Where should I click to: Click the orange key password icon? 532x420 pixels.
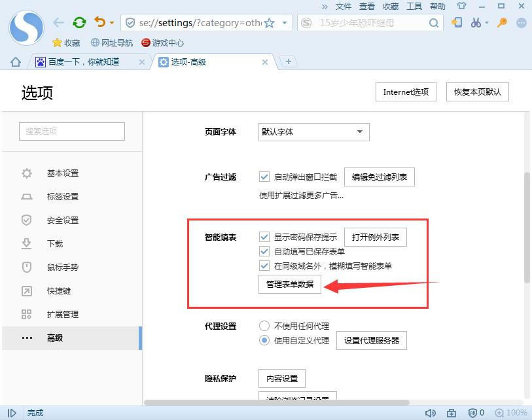pos(502,23)
